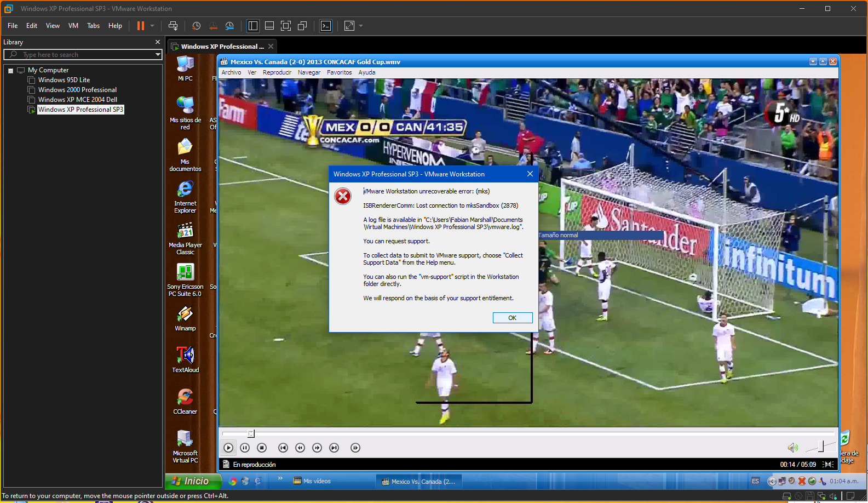
Task: Select Windows XP MCE 2004 Dell
Action: click(78, 100)
